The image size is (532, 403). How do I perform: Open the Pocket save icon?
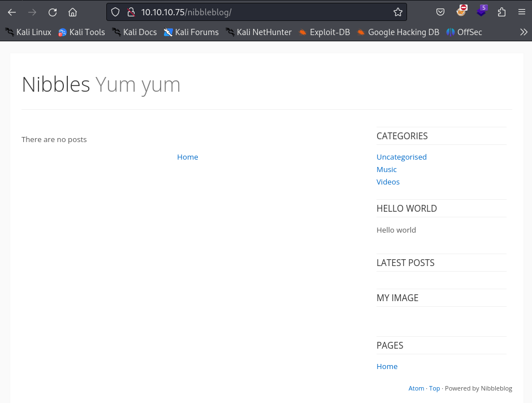tap(440, 12)
